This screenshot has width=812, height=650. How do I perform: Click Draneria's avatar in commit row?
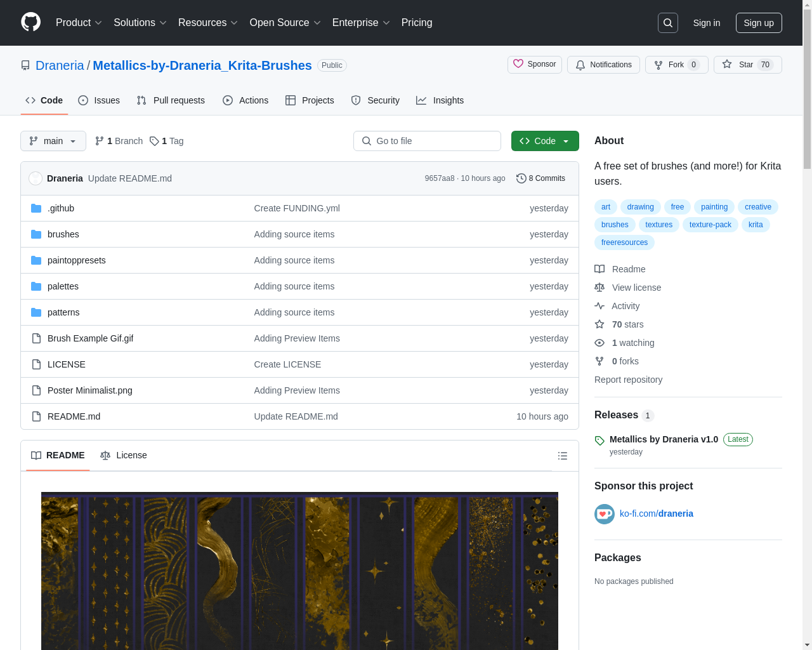click(x=36, y=178)
